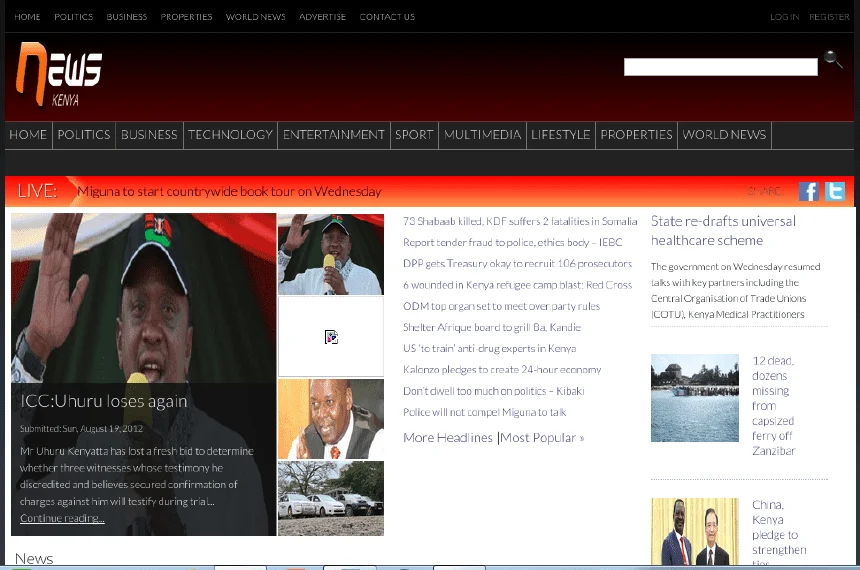Open the Facebook share icon

click(x=808, y=192)
